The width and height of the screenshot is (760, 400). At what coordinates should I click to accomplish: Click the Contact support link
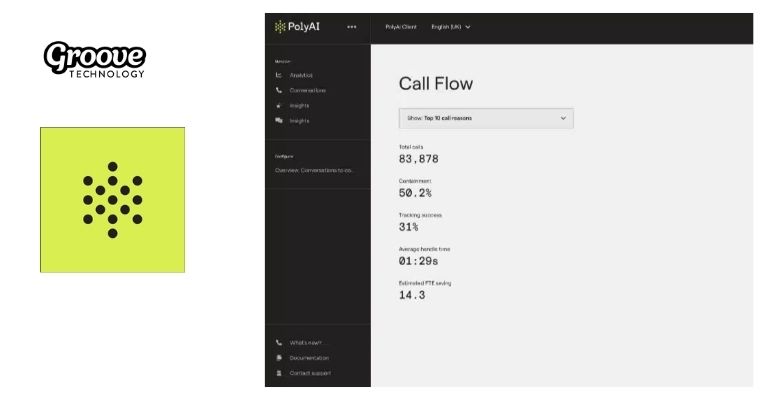click(x=310, y=373)
